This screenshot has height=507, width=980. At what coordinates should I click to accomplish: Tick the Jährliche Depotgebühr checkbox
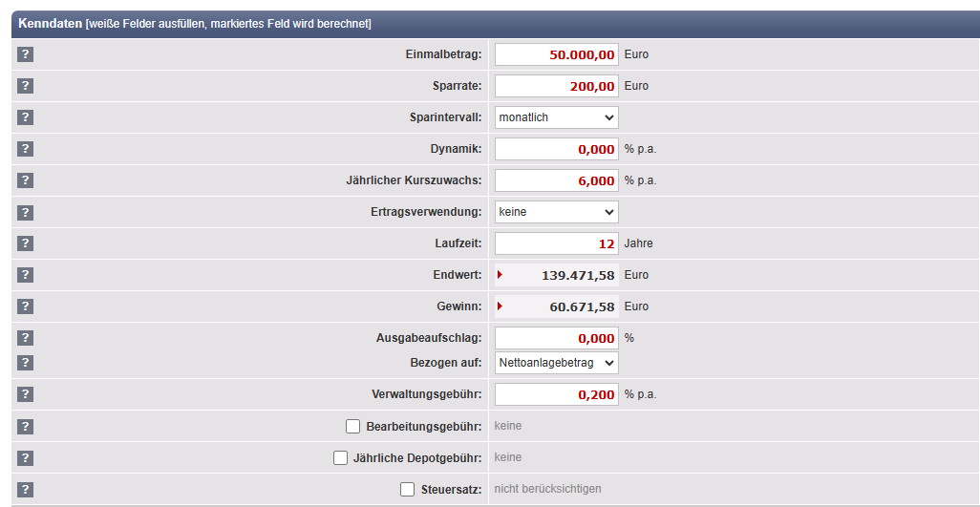click(340, 457)
